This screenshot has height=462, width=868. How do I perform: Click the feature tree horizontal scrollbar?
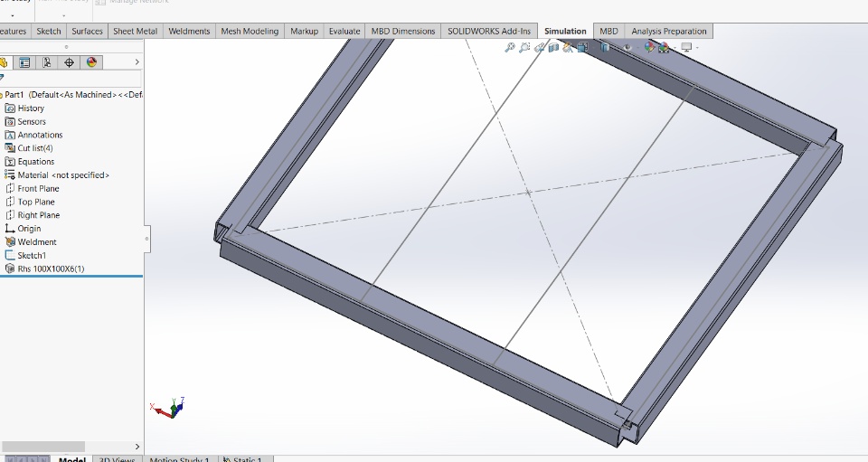43,447
